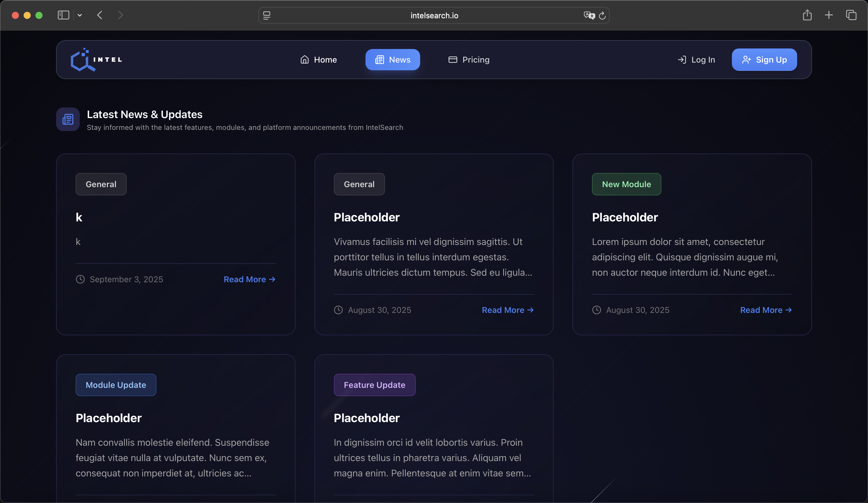
Task: Click Read More on New Module card
Action: [x=766, y=310]
